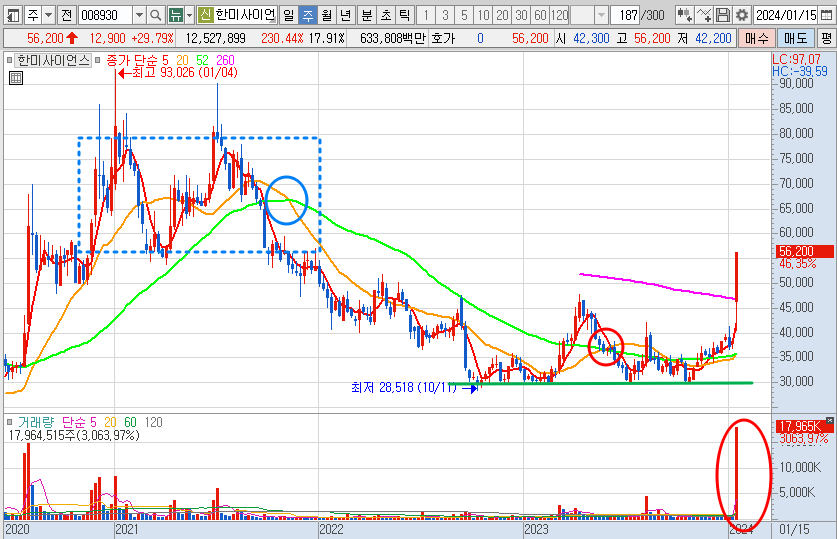The image size is (837, 539).
Task: Click moving average 5 legend value
Action: click(165, 60)
